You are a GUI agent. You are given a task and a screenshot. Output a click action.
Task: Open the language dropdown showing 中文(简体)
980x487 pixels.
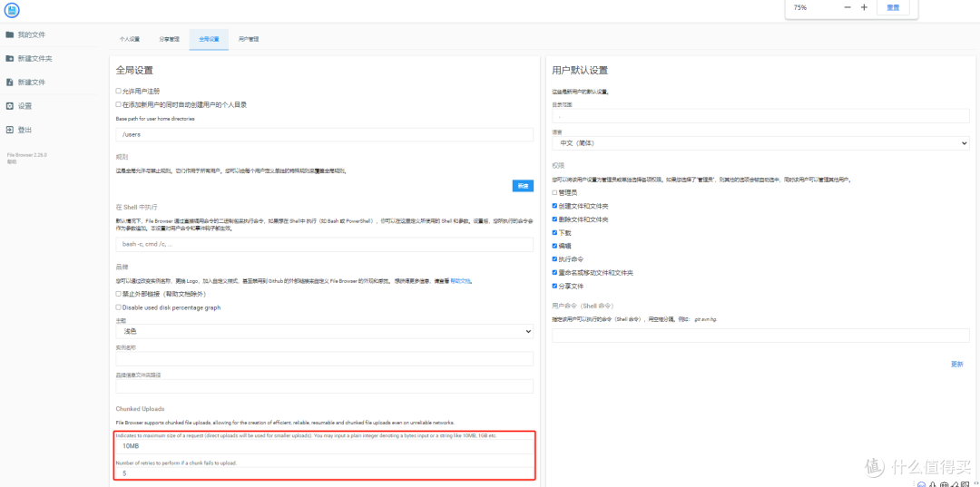coord(760,143)
